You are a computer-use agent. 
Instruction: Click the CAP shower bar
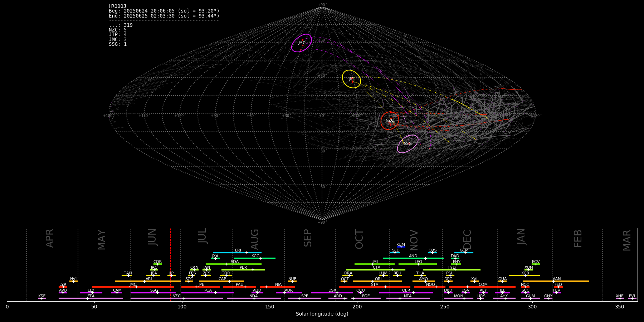tap(222, 281)
